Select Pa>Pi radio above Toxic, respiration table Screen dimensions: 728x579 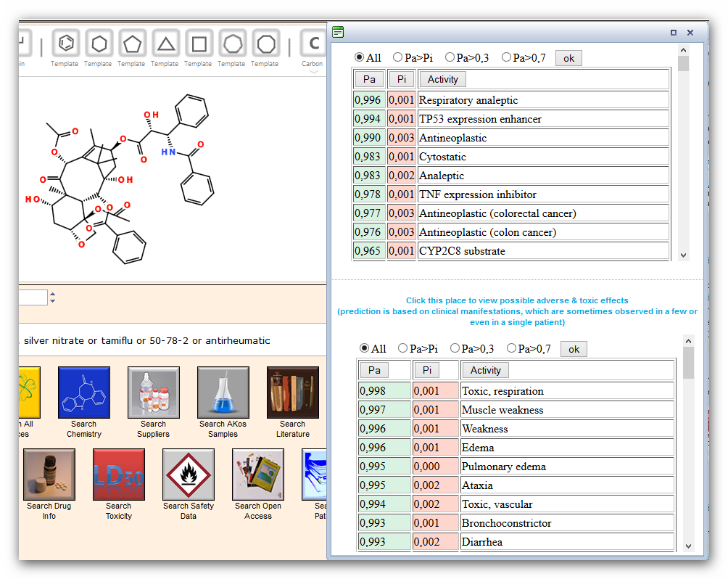click(x=402, y=348)
